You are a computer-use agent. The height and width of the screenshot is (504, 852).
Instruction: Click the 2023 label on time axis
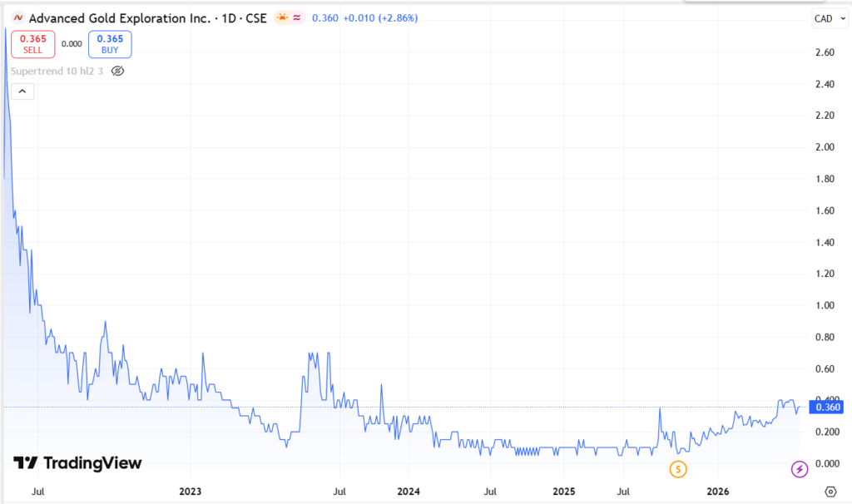(x=191, y=492)
